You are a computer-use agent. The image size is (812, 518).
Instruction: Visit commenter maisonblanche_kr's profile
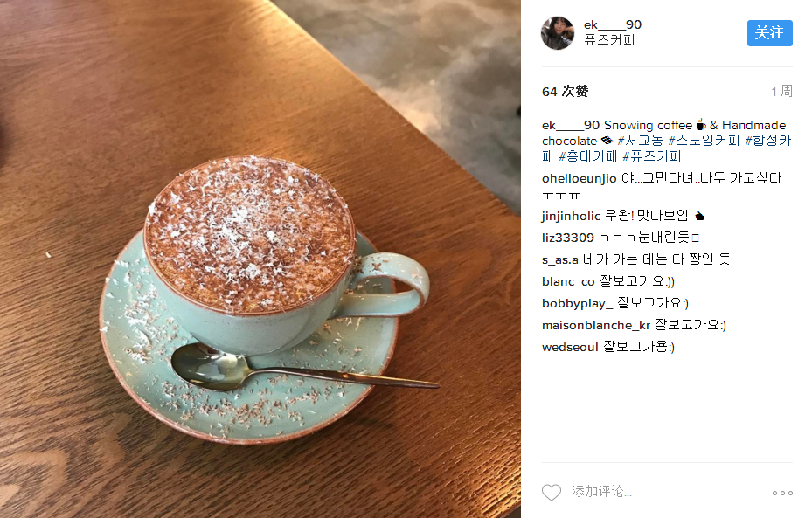coord(596,325)
